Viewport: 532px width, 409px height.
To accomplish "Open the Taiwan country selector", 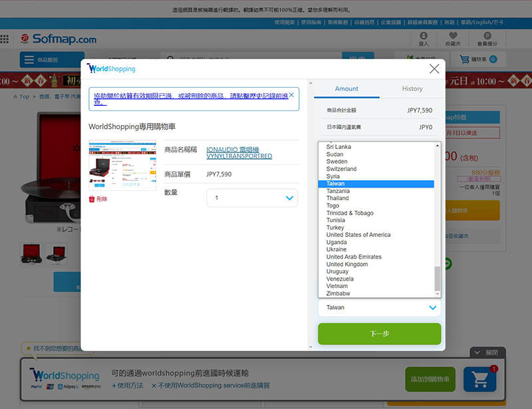I will [379, 307].
